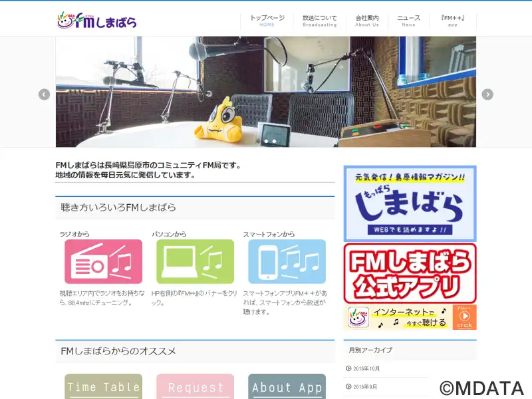Open the FMしまばら公式アプリ banner

tap(410, 273)
